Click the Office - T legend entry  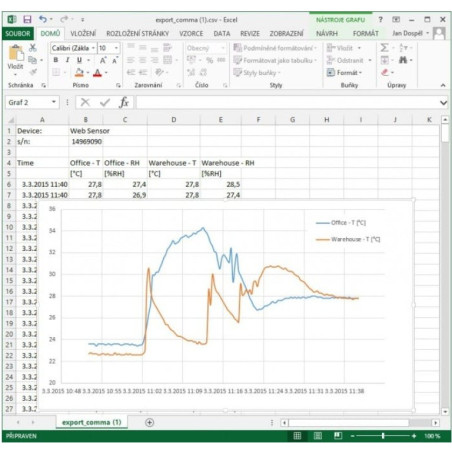341,222
